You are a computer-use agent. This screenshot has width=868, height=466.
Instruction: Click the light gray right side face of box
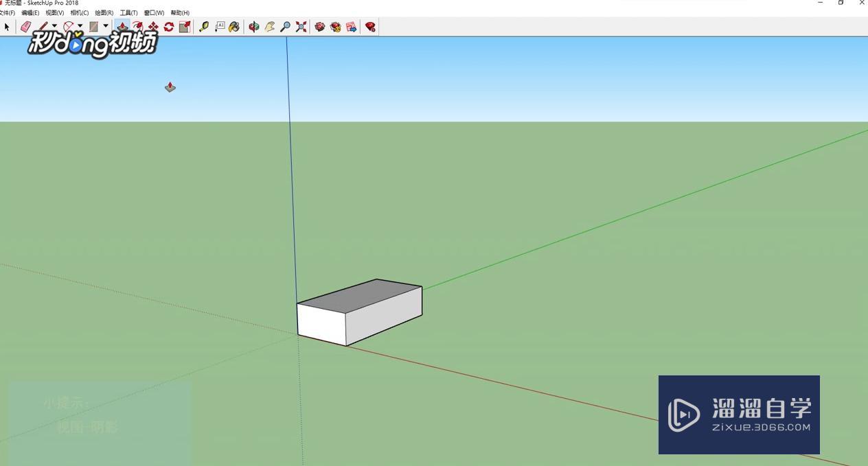click(x=383, y=317)
